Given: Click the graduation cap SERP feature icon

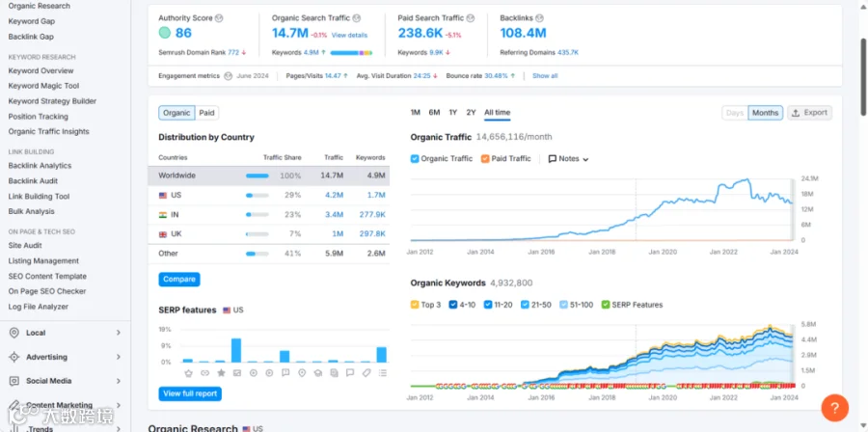Looking at the screenshot, I should pos(317,373).
